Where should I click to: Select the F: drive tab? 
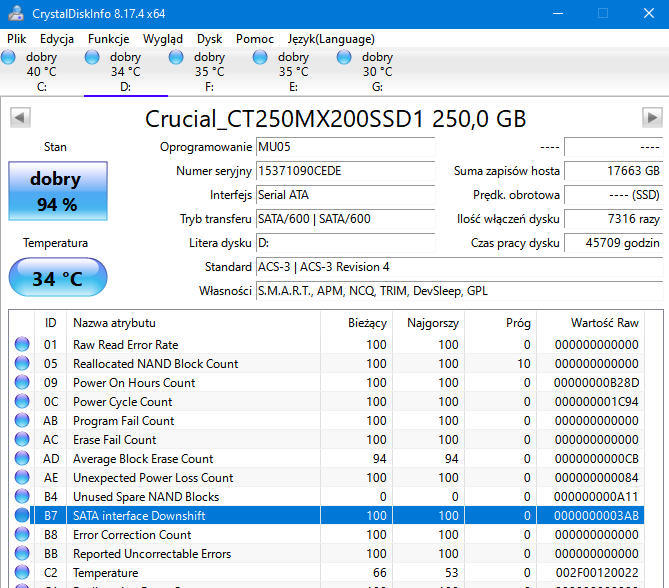tap(209, 72)
